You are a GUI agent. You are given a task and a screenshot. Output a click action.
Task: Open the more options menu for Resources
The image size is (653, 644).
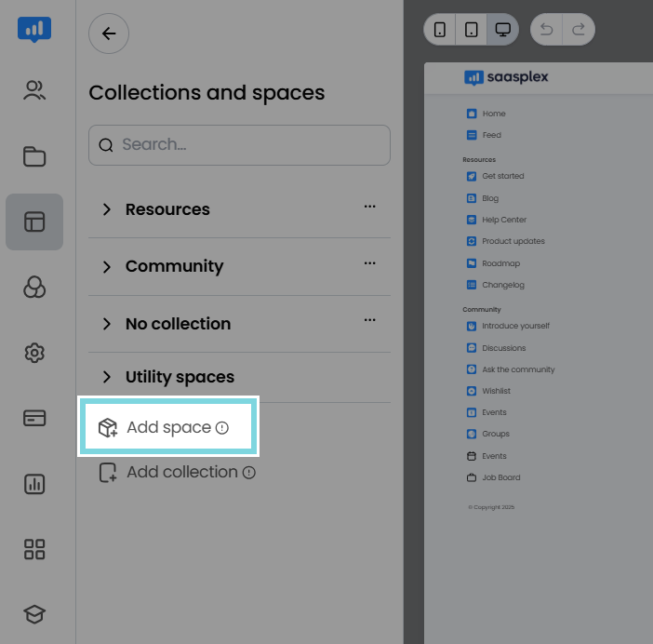tap(370, 207)
